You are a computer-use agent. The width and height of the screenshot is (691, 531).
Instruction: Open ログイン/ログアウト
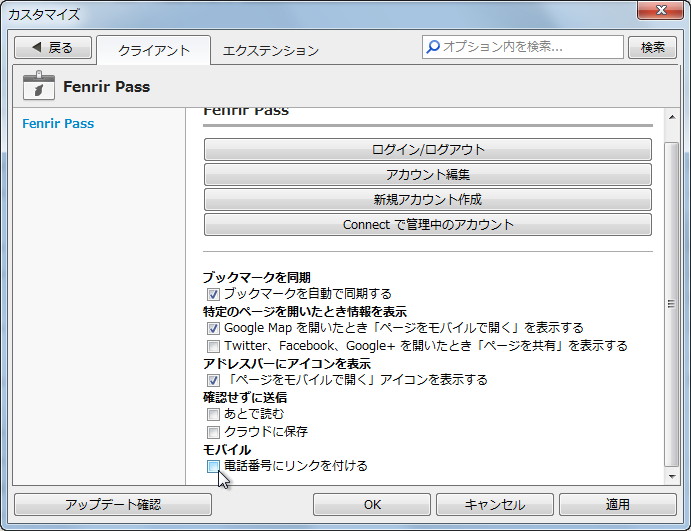(427, 149)
